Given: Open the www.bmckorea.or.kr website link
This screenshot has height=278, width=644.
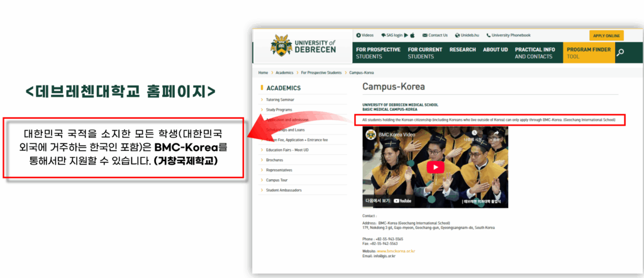Looking at the screenshot, I should (x=396, y=251).
